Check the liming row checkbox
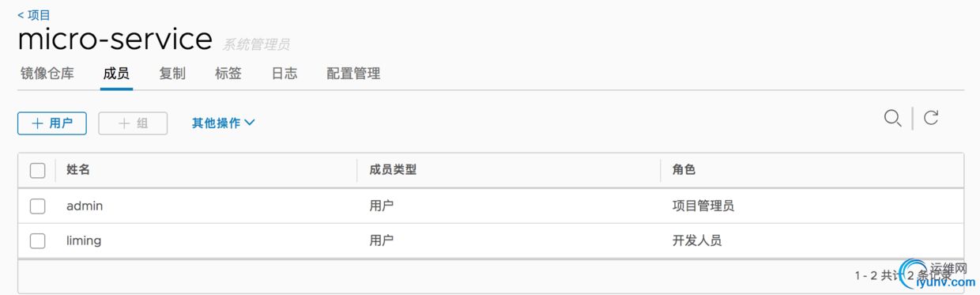The image size is (980, 295). click(37, 240)
